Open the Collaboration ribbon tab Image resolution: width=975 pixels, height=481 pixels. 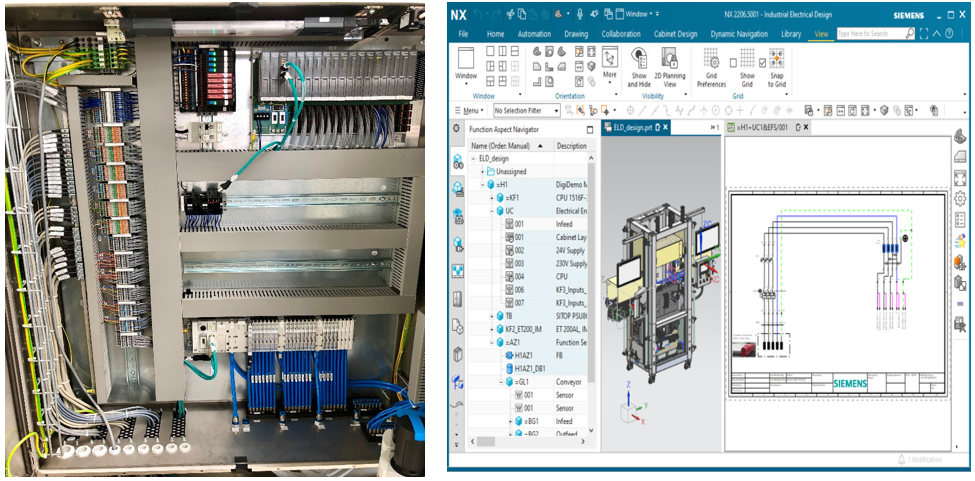(621, 34)
